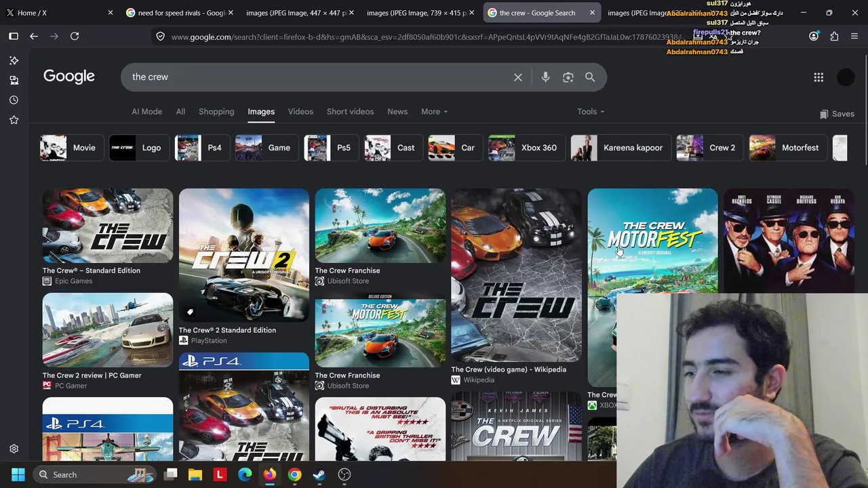The image size is (868, 488).
Task: Click the Windows taskbar Search box
Action: pyautogui.click(x=94, y=474)
